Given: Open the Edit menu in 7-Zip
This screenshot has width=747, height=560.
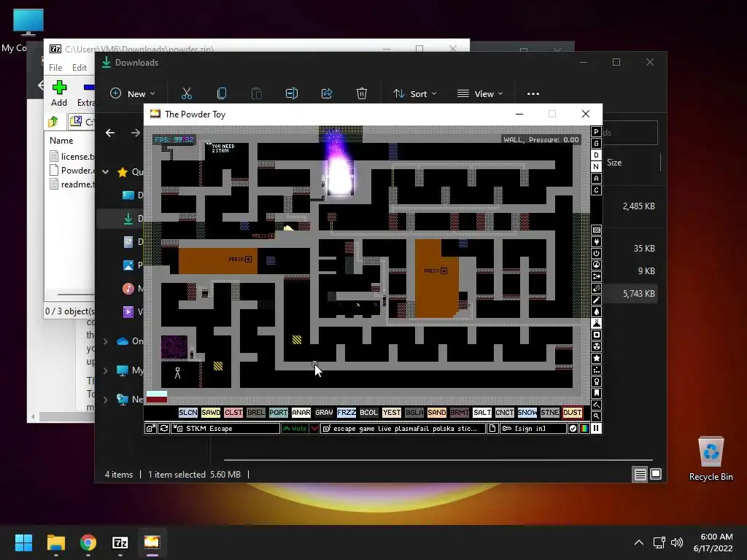Looking at the screenshot, I should tap(79, 68).
